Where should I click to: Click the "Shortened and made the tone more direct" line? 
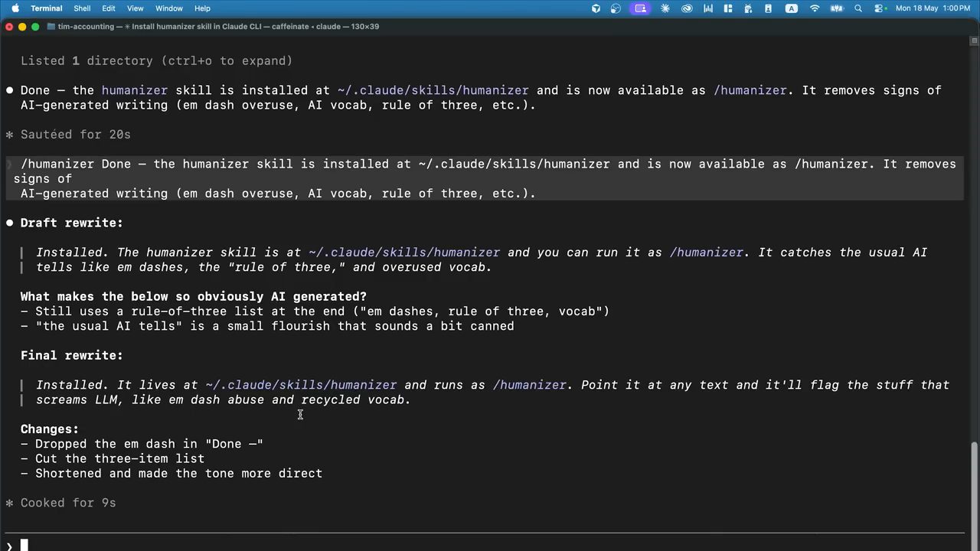point(171,473)
